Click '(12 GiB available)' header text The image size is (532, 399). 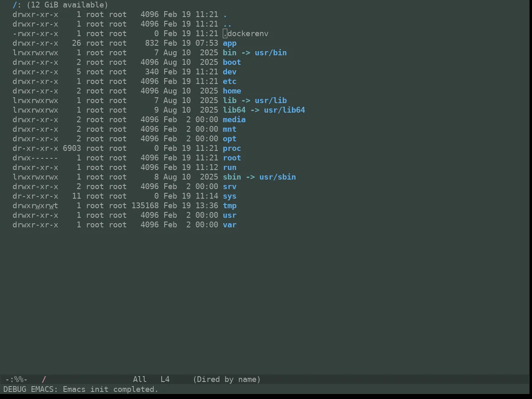tap(67, 5)
